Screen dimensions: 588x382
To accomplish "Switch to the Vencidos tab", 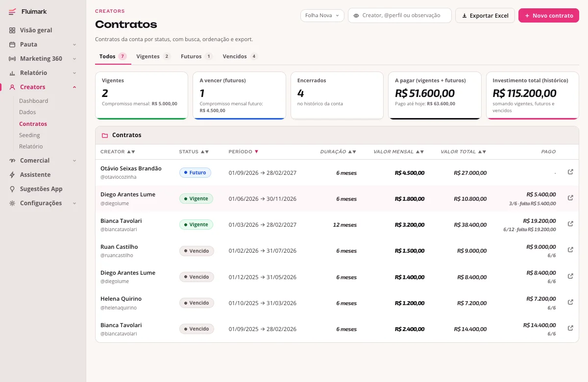I will click(x=240, y=56).
